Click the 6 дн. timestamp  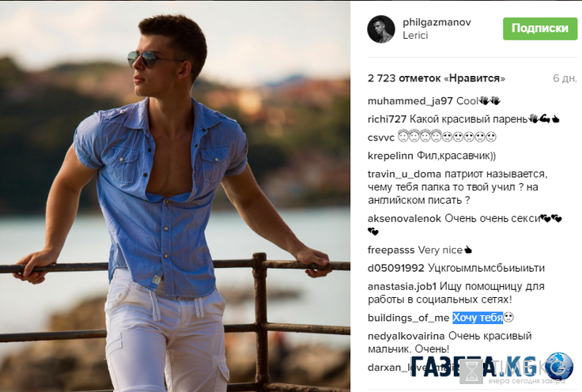click(565, 78)
